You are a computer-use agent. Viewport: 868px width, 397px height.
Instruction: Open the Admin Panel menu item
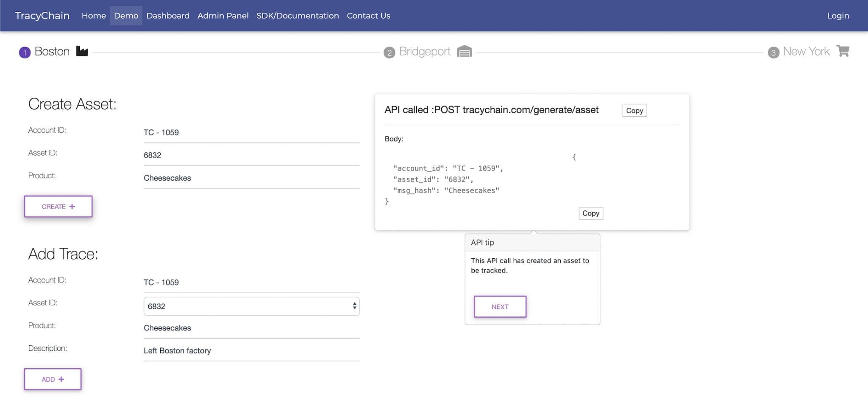click(x=223, y=15)
